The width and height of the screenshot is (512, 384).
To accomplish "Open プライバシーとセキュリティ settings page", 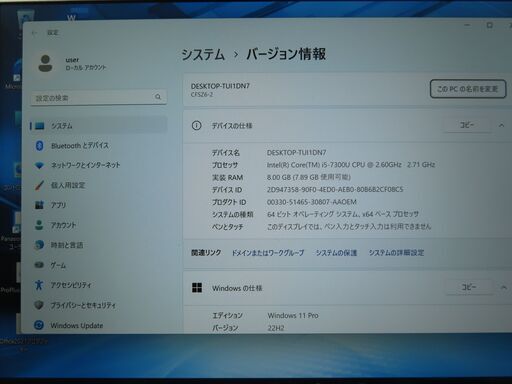I will (98, 305).
